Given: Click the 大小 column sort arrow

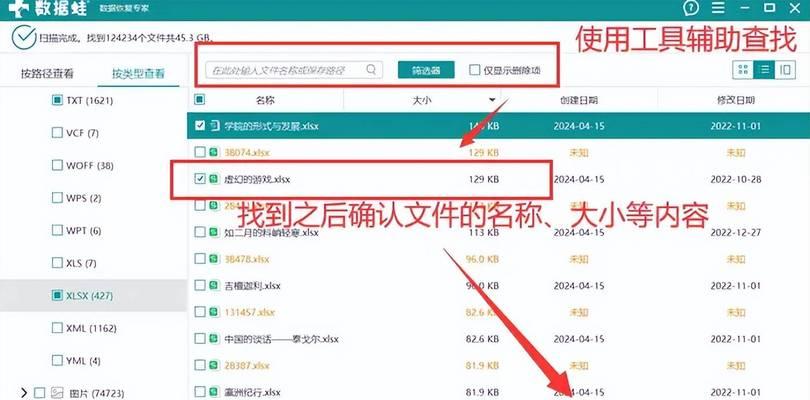Looking at the screenshot, I should coord(492,100).
